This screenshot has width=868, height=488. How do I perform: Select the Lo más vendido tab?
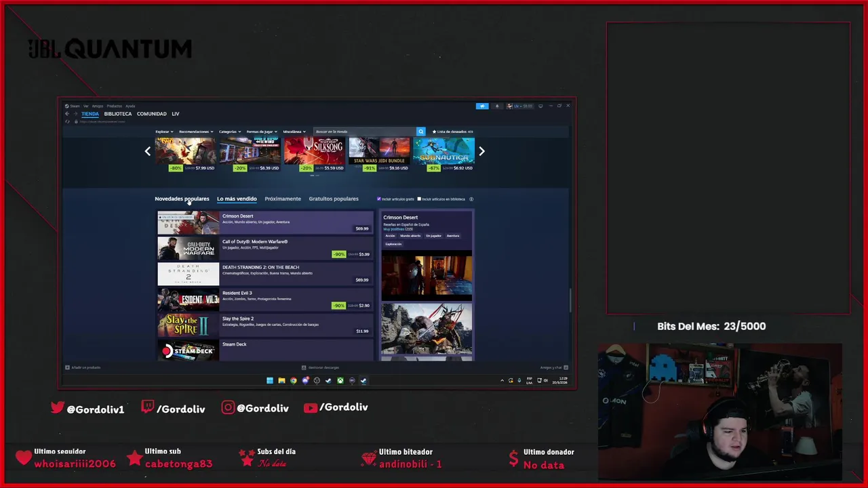click(237, 199)
